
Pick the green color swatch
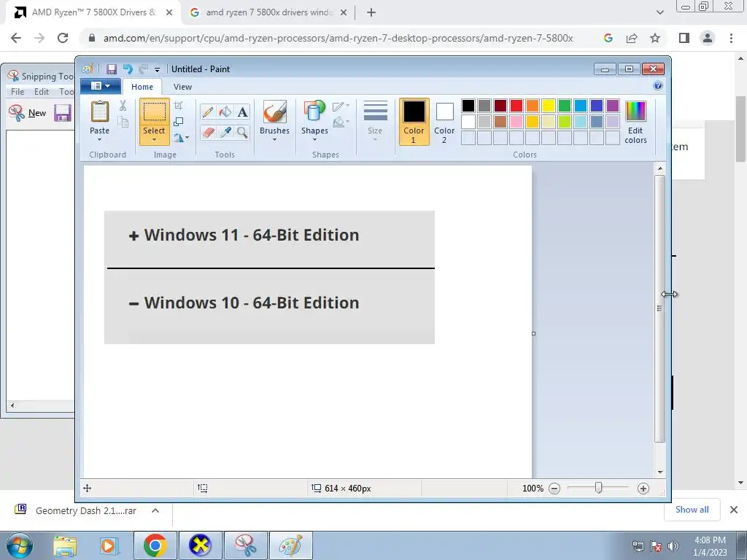click(x=565, y=105)
